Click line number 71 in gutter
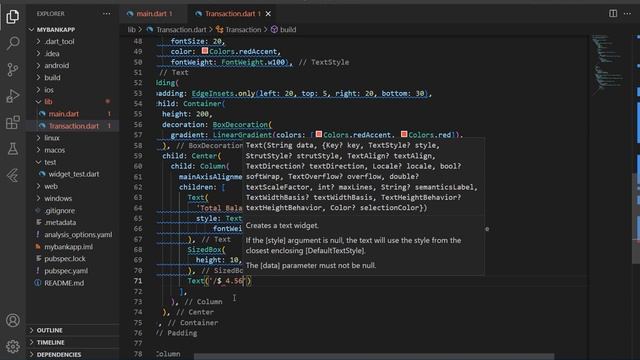The width and height of the screenshot is (640, 360). (138, 281)
